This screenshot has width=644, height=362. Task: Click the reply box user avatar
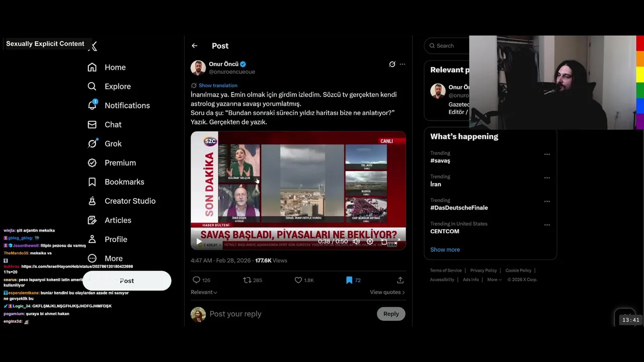coord(198,315)
